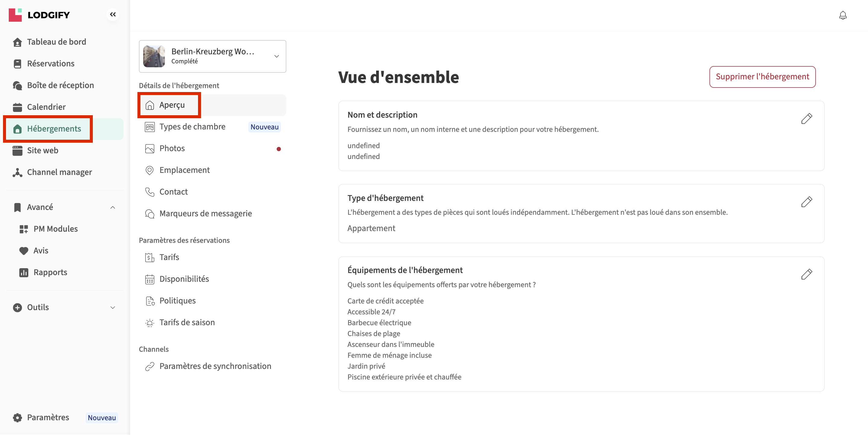Go to Types de chambre

192,127
